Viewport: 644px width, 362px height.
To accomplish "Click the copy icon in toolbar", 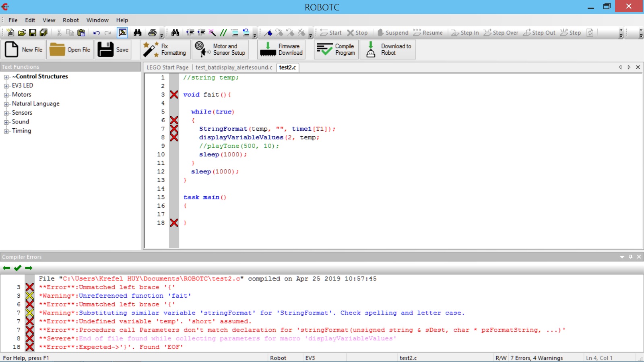I will point(70,33).
